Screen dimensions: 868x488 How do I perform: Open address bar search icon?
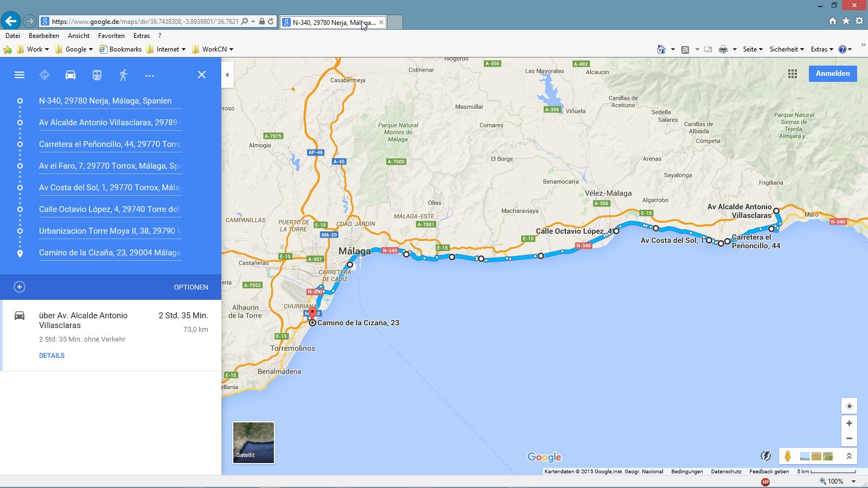pyautogui.click(x=245, y=22)
